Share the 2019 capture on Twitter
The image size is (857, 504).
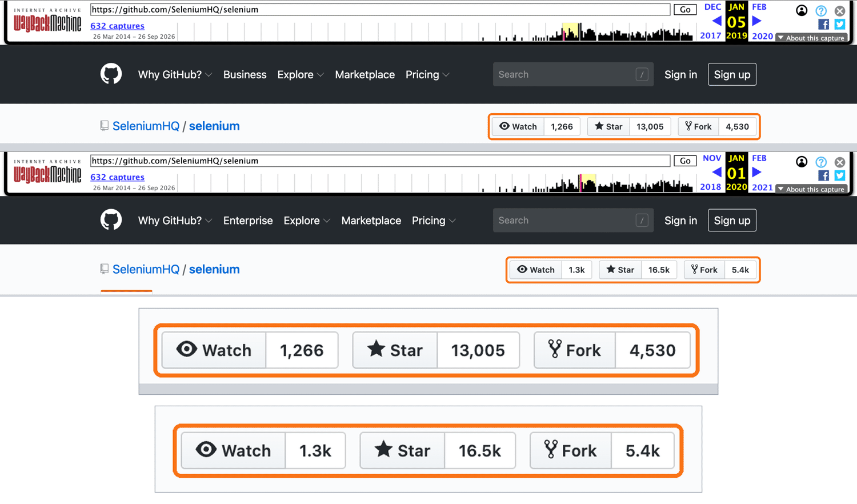point(839,24)
